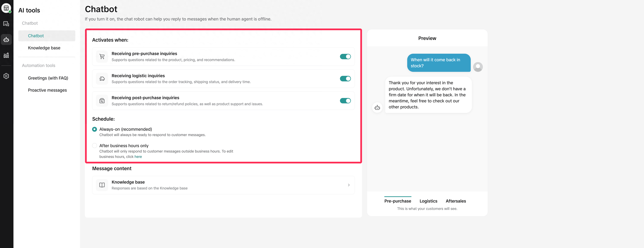Viewport: 644px width, 248px height.
Task: Click the 'When will it come back in stock?' bubble
Action: click(x=439, y=63)
